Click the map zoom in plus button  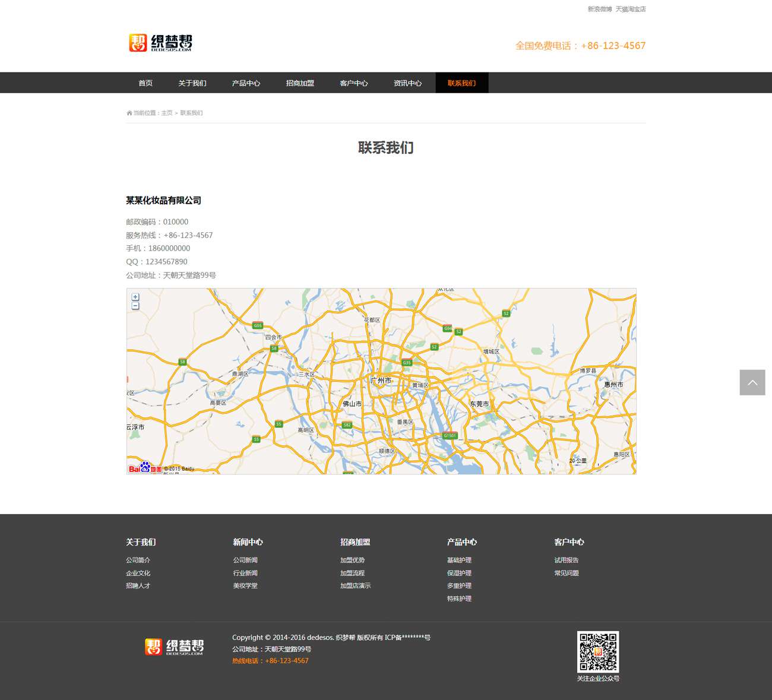coord(135,297)
